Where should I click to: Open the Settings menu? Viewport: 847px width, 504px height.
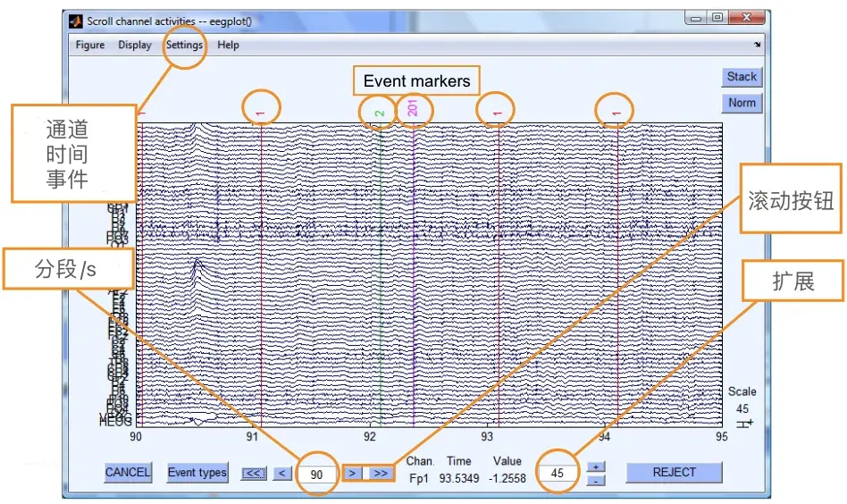pyautogui.click(x=184, y=46)
